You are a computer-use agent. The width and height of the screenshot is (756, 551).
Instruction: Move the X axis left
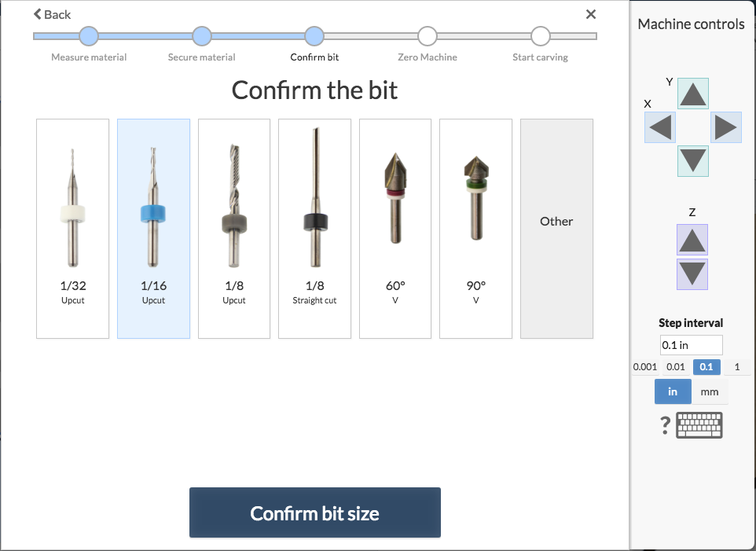[x=660, y=127]
